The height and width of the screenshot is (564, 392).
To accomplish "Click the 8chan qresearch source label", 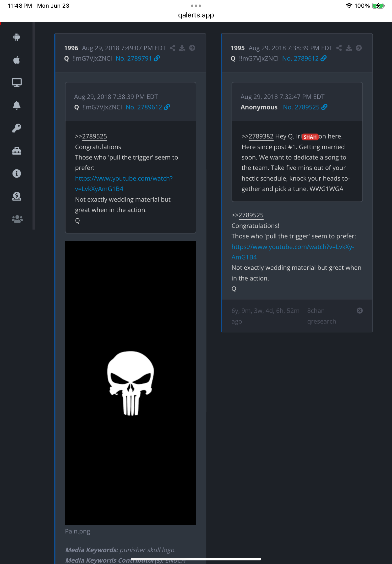I will (x=321, y=316).
